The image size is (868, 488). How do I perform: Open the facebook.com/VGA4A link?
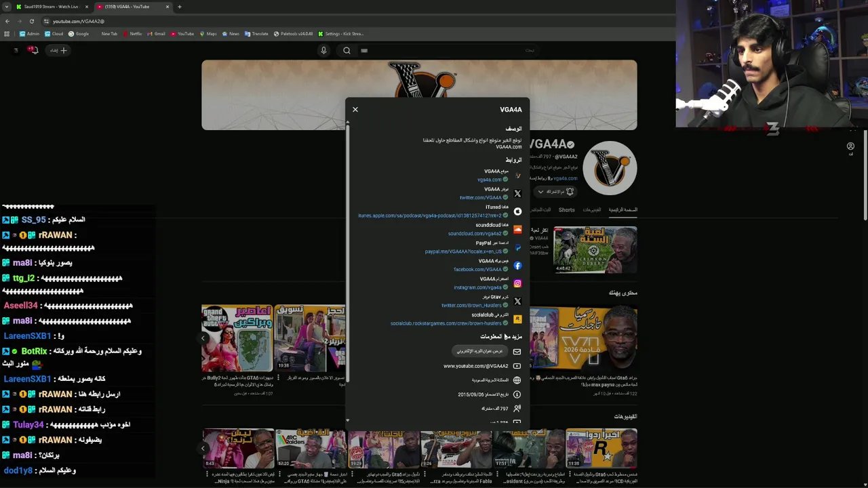477,269
